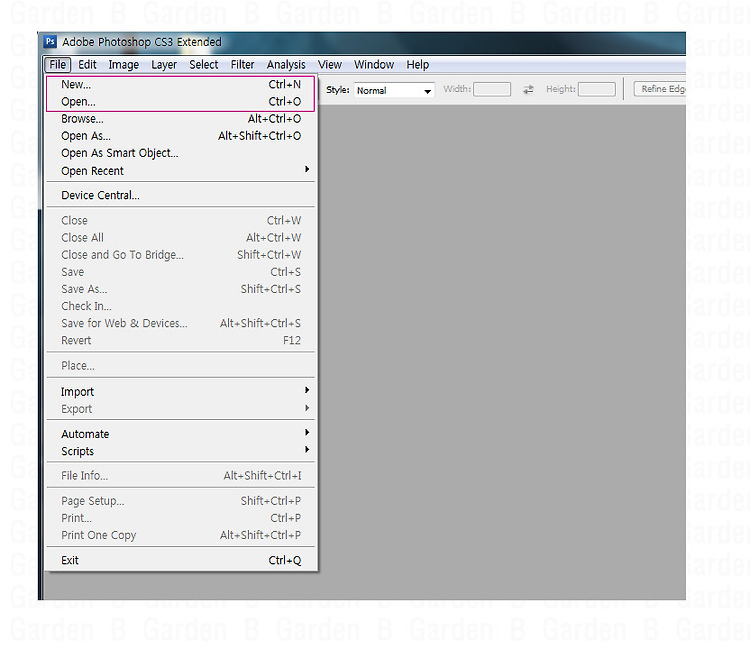Open the View menu
Image resolution: width=750 pixels, height=649 pixels.
pos(330,65)
